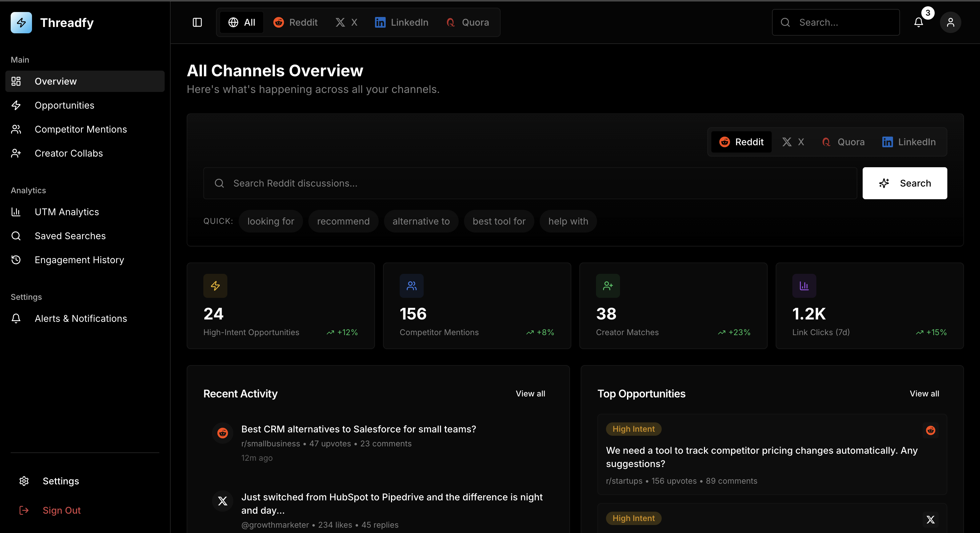Click the Threadfy lightning logo icon
Image resolution: width=980 pixels, height=533 pixels.
[x=21, y=22]
